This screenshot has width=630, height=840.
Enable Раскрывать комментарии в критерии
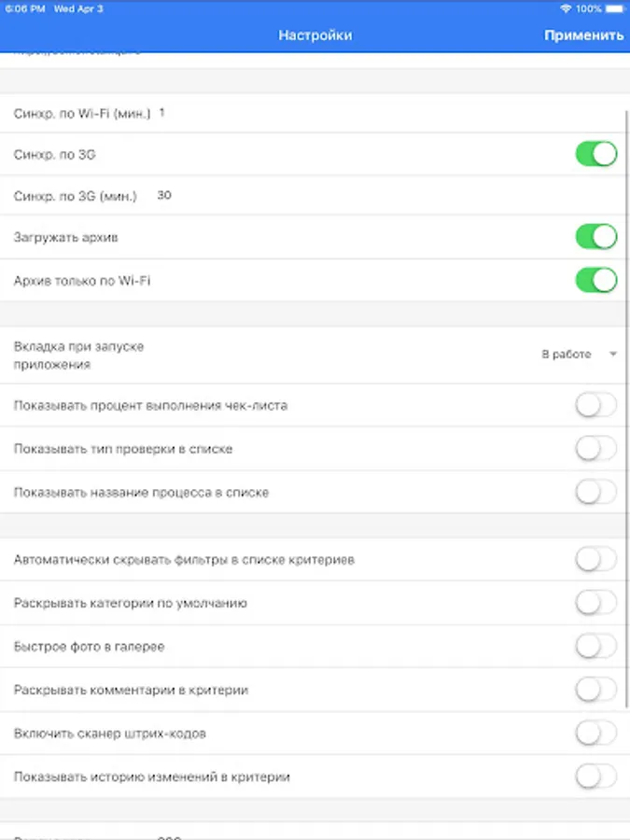[596, 690]
